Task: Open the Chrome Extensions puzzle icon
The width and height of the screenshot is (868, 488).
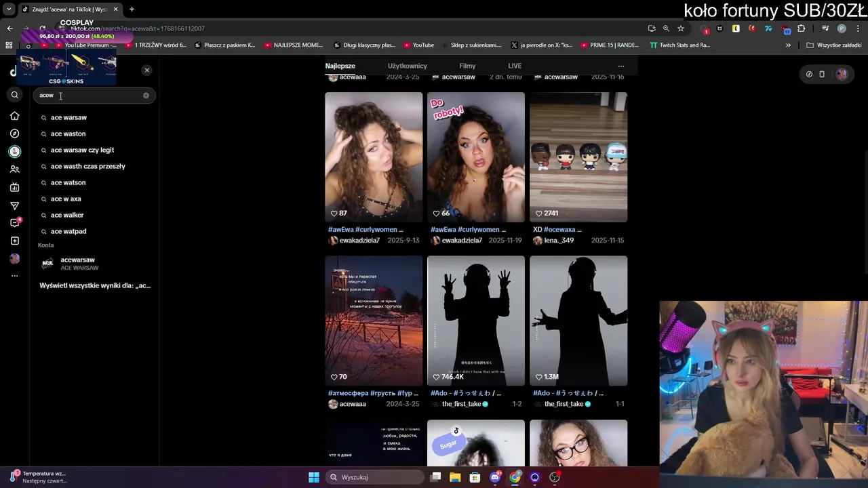Action: [x=802, y=28]
